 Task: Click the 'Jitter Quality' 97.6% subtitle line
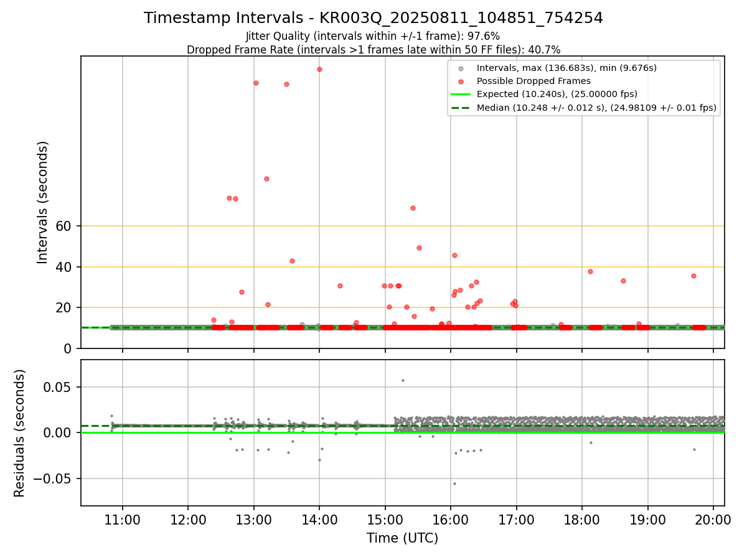(373, 36)
